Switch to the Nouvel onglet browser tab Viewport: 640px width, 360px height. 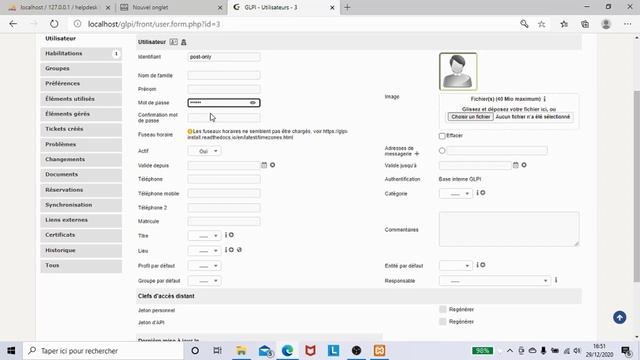click(x=171, y=7)
